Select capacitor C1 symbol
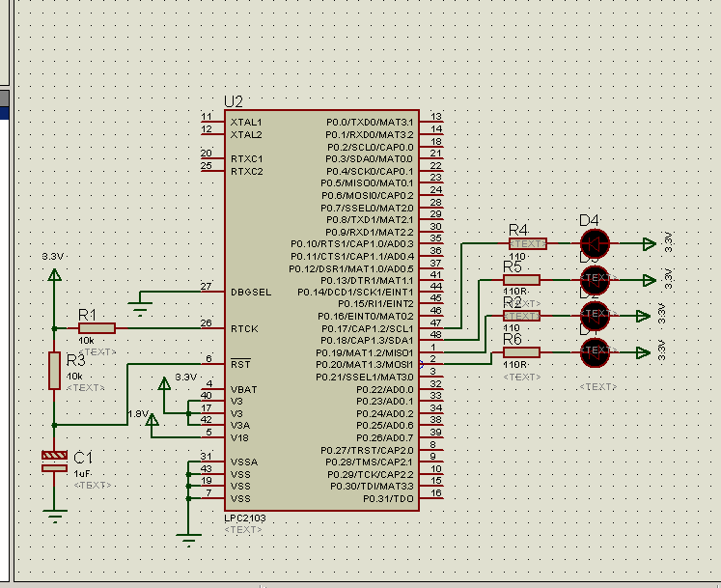Image resolution: width=721 pixels, height=588 pixels. point(54,461)
